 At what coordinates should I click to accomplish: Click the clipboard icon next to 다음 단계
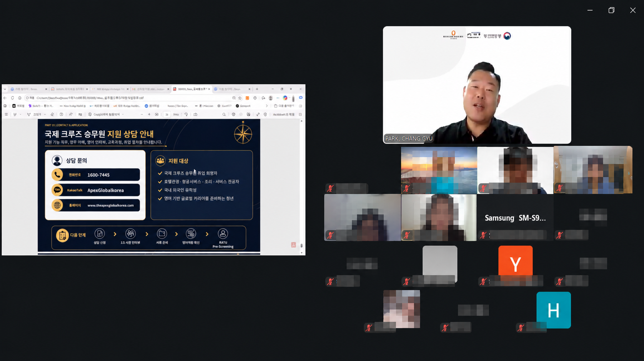62,235
